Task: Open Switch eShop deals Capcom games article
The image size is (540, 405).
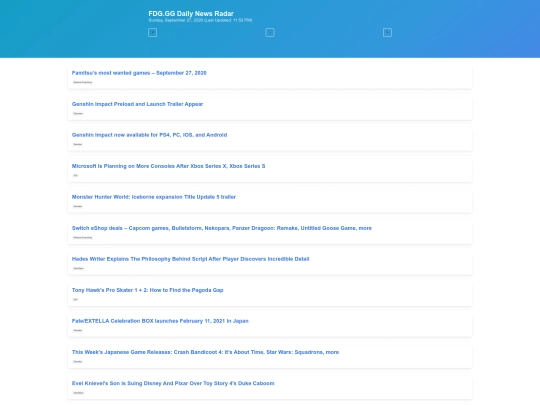Action: (222, 228)
